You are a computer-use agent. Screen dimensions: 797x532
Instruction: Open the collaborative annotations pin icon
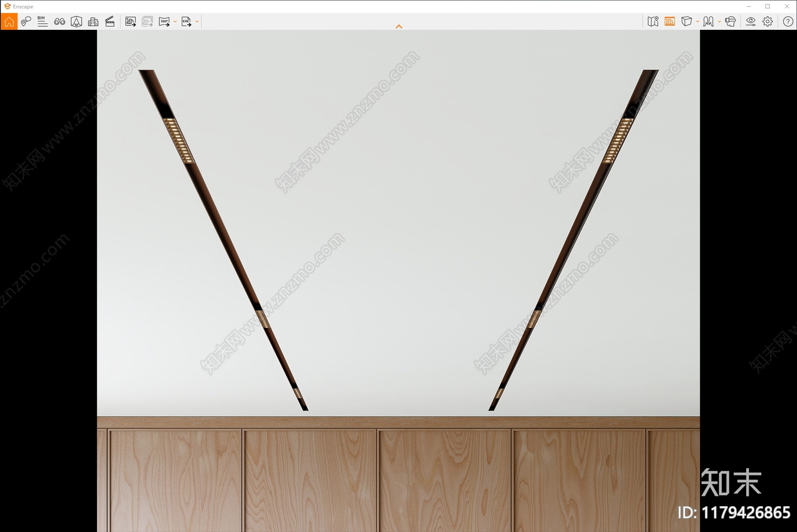click(26, 21)
